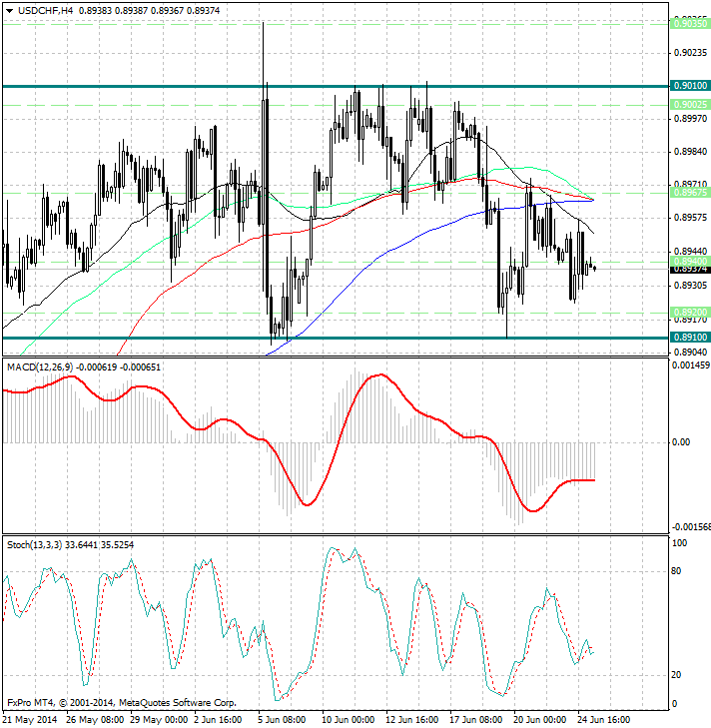Click the Stochastic 100 scale label
Image resolution: width=711 pixels, height=728 pixels.
(679, 543)
